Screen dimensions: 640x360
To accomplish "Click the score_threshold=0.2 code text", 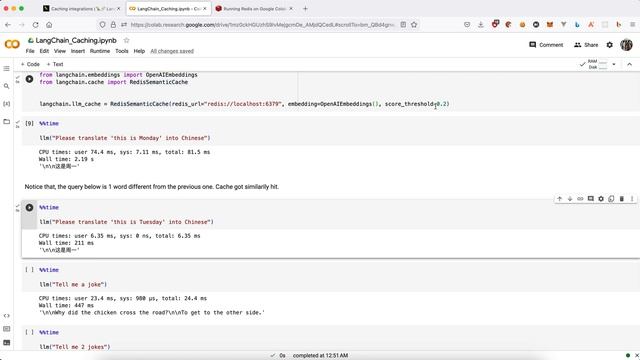I will [417, 104].
